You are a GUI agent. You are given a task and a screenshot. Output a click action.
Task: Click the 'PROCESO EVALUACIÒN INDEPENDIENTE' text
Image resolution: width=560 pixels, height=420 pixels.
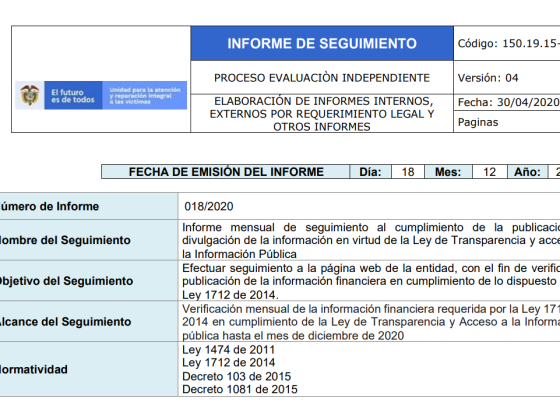point(322,78)
